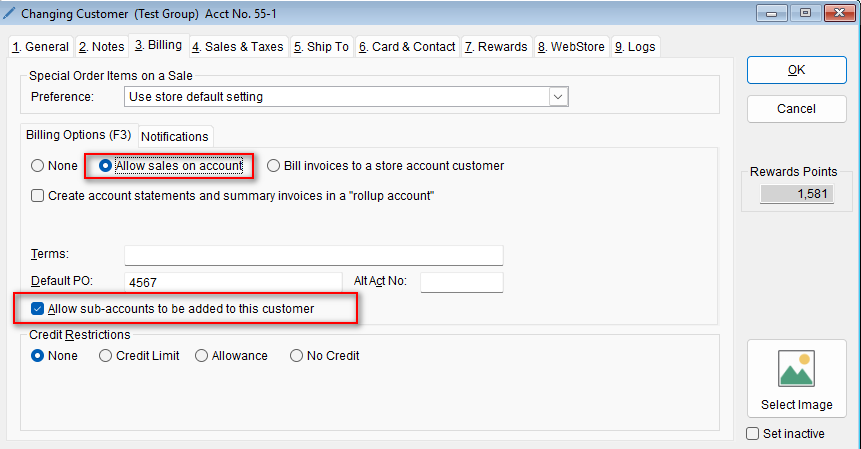Enable the Set inactive checkbox
The image size is (861, 449).
(x=754, y=433)
